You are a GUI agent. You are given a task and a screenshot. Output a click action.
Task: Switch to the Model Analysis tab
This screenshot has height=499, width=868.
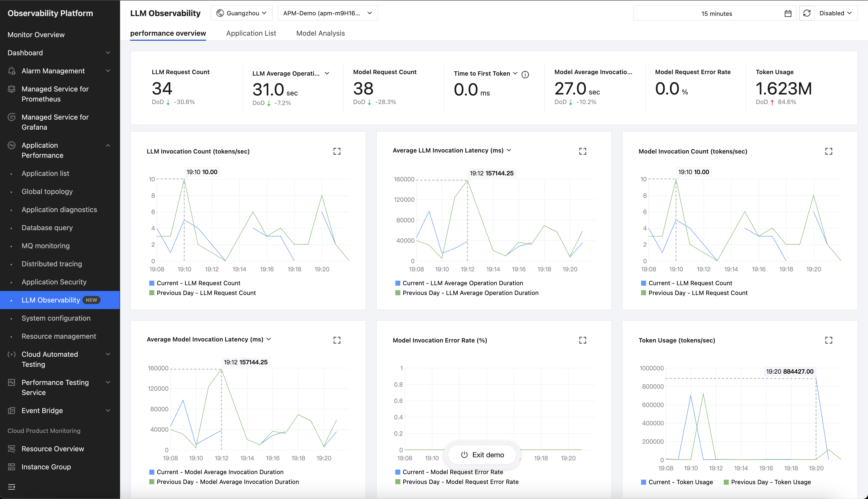click(320, 33)
